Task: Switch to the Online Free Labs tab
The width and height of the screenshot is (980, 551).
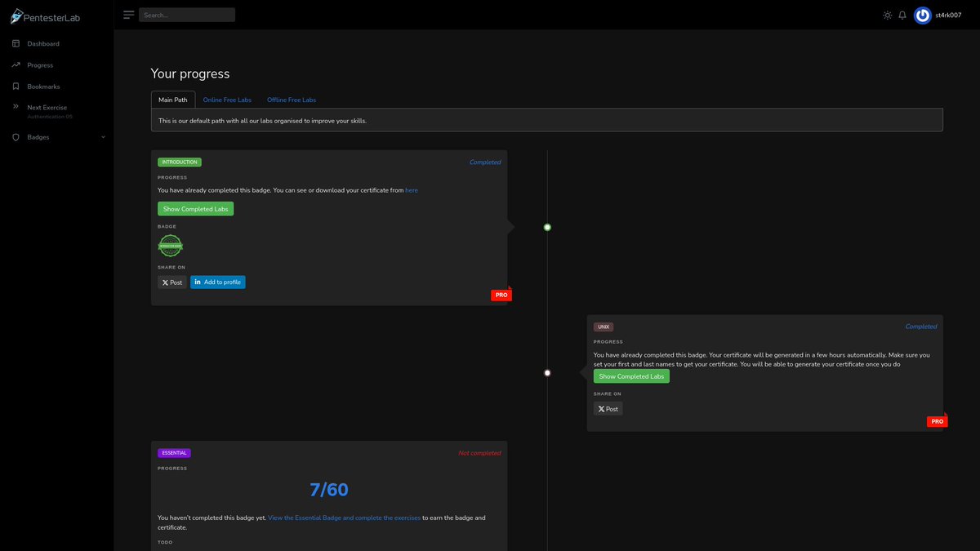Action: [x=227, y=100]
